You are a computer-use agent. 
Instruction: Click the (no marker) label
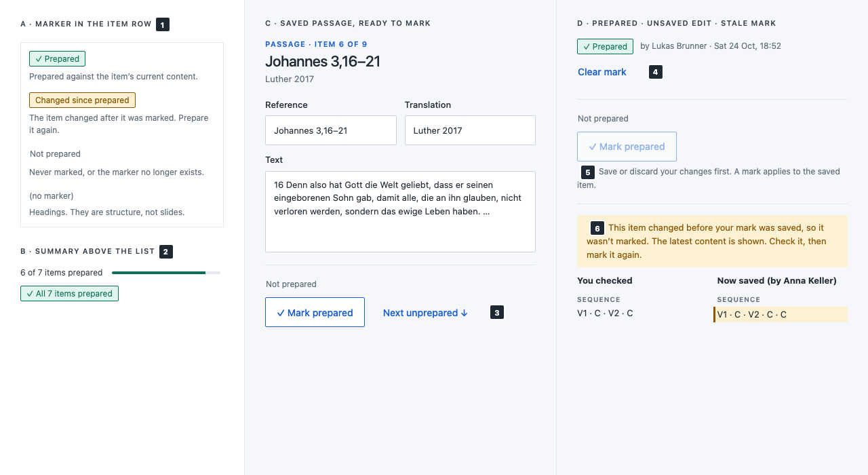pos(52,196)
